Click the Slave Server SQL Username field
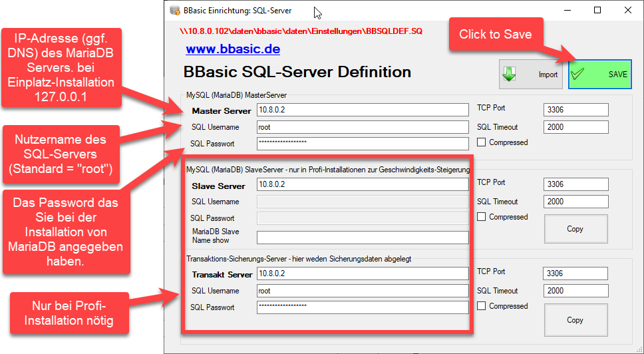 363,202
